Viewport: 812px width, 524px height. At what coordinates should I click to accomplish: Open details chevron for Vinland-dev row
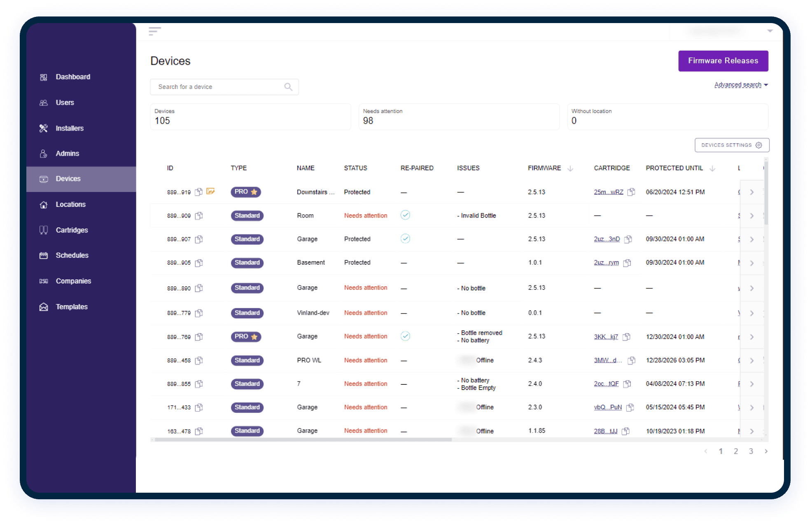coord(752,313)
